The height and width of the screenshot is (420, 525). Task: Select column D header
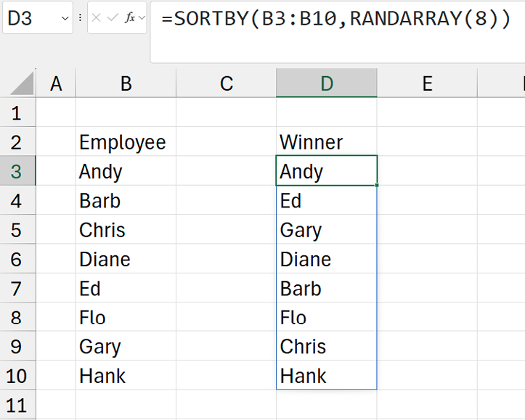point(327,84)
